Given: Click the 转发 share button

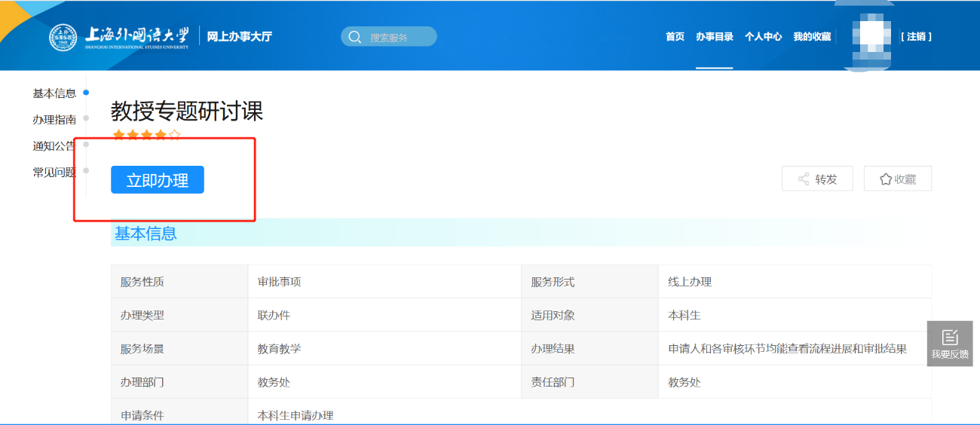Looking at the screenshot, I should click(x=817, y=179).
